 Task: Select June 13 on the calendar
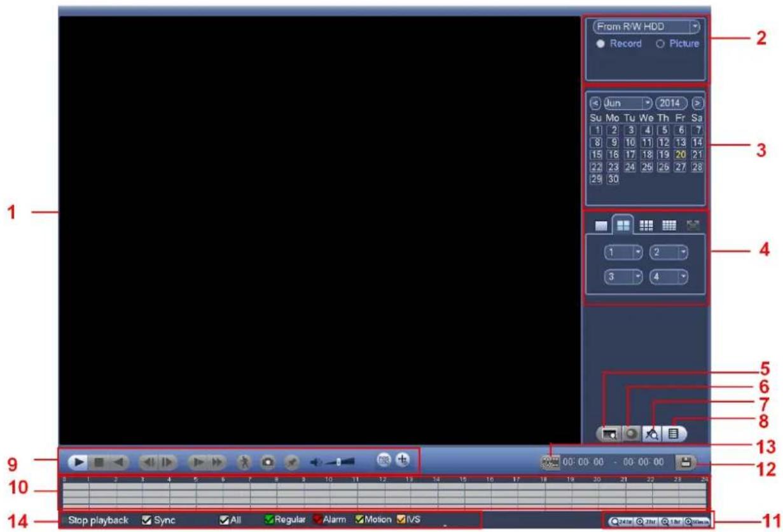click(x=681, y=142)
